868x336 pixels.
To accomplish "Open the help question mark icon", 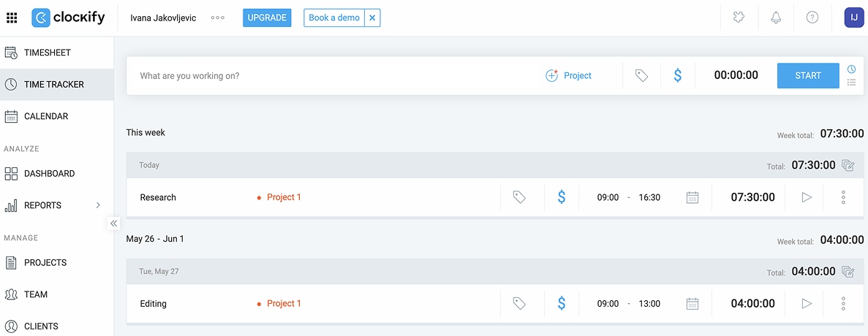I will [812, 18].
